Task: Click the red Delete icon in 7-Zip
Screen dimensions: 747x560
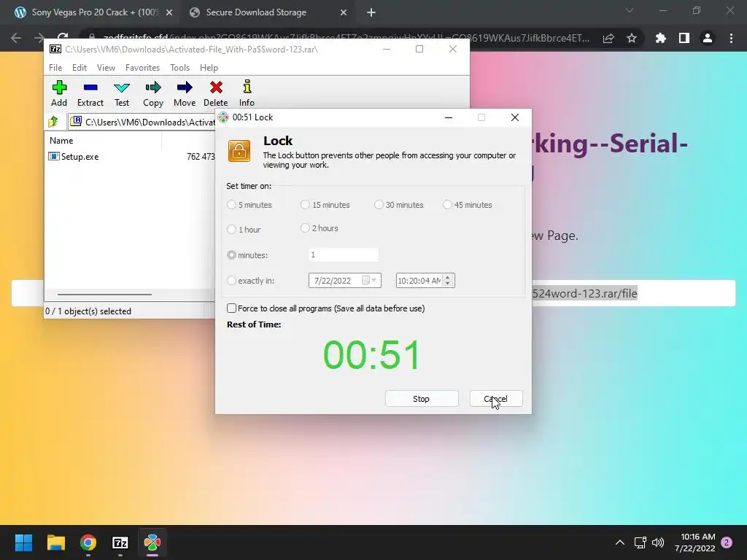Action: point(216,87)
